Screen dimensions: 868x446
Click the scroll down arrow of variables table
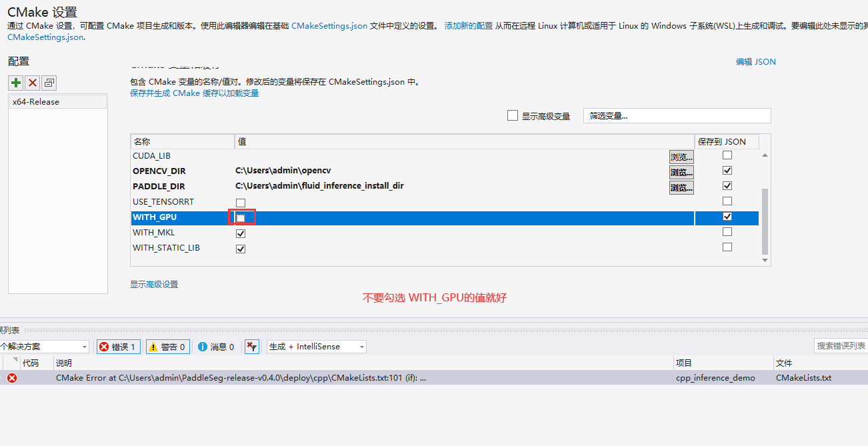[x=765, y=260]
